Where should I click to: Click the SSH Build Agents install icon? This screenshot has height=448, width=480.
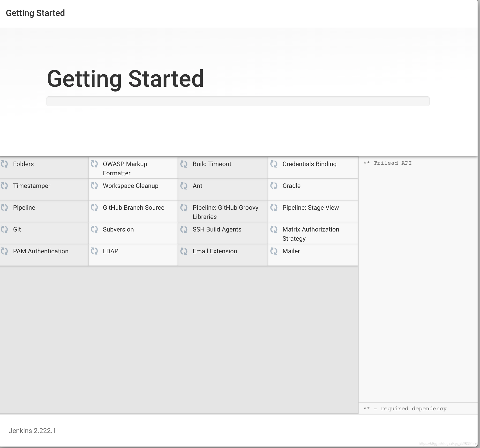pos(184,229)
